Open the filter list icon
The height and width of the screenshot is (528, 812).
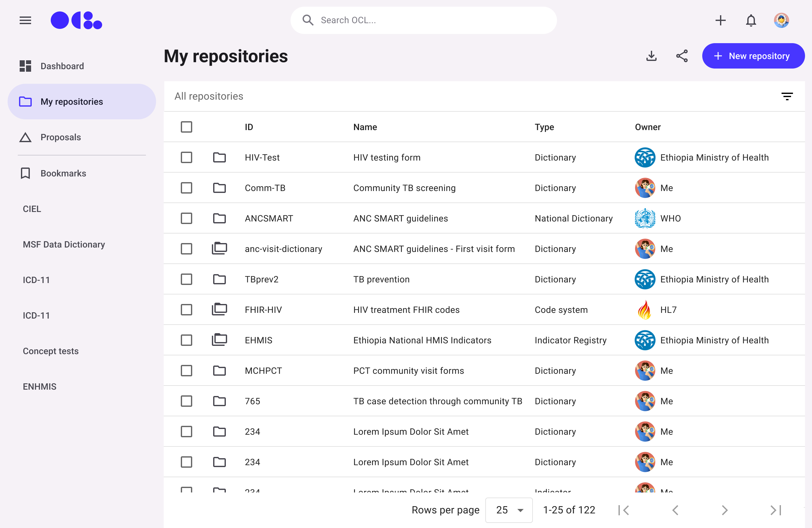pyautogui.click(x=787, y=96)
